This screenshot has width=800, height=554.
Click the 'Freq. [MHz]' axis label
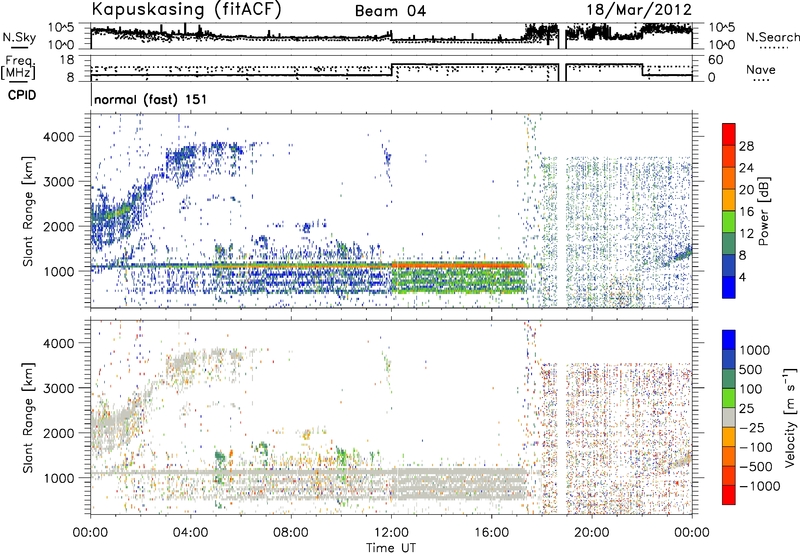click(x=20, y=68)
